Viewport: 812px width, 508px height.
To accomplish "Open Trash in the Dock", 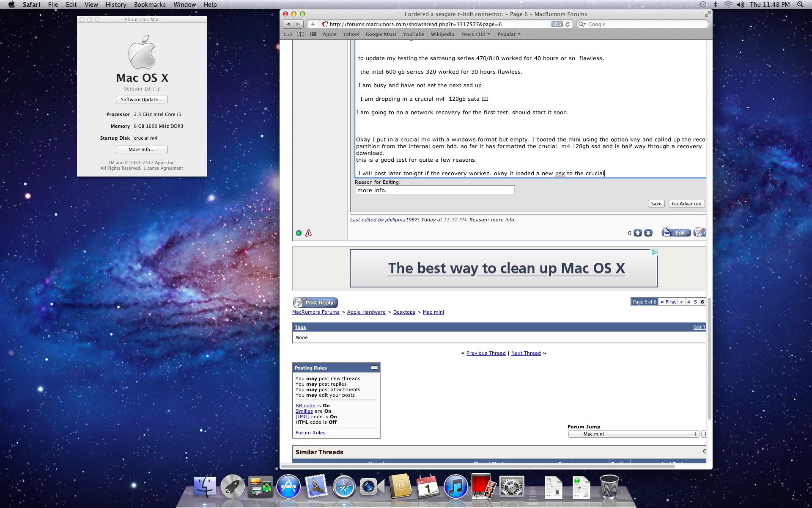I will 609,486.
